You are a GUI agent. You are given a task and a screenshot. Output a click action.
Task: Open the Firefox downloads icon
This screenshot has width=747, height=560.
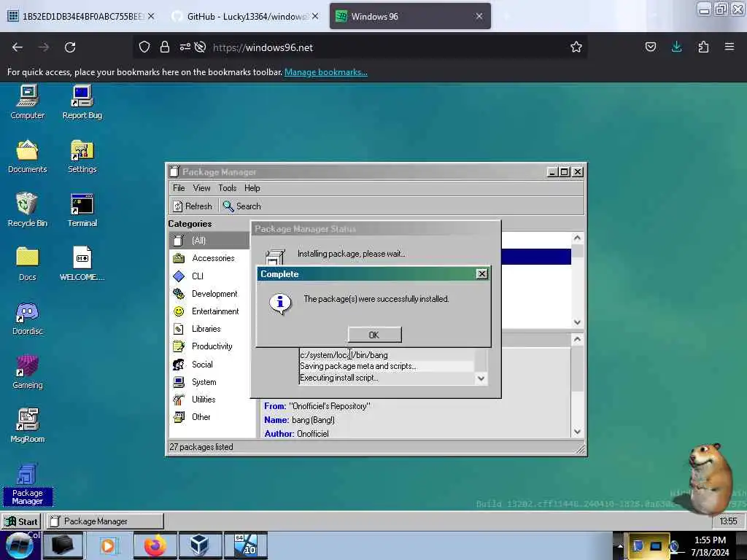(676, 47)
